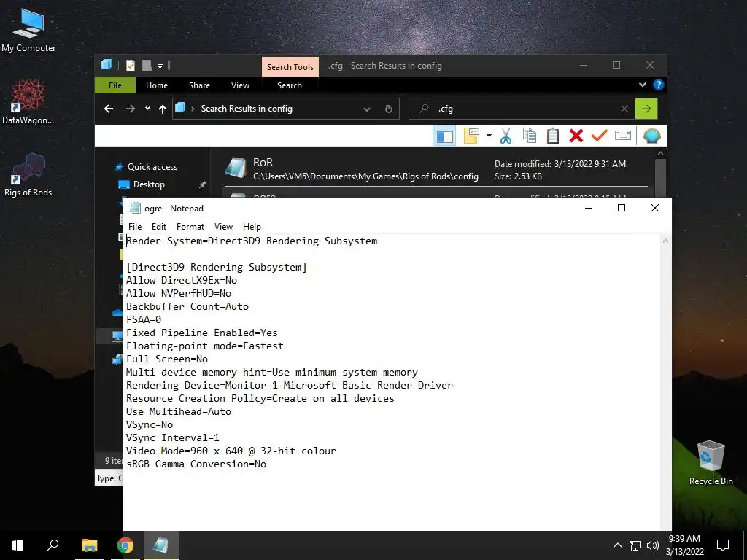Click the Cut scissors icon in Explorer toolbar
The image size is (747, 560).
coord(506,136)
